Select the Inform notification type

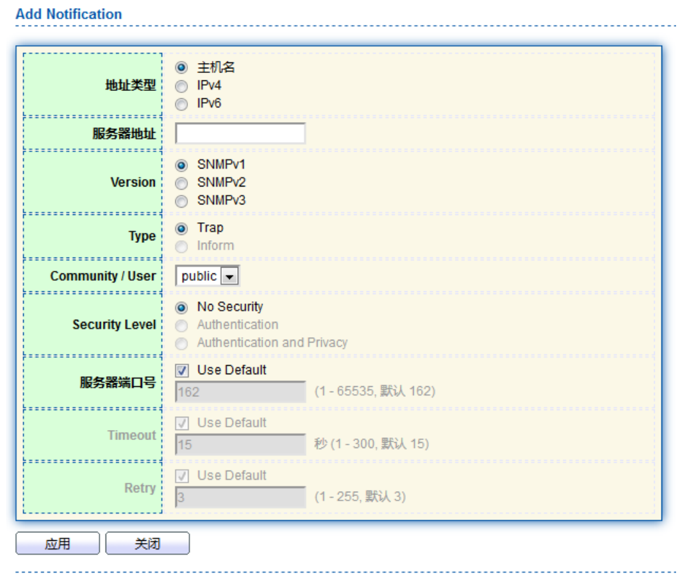click(181, 246)
